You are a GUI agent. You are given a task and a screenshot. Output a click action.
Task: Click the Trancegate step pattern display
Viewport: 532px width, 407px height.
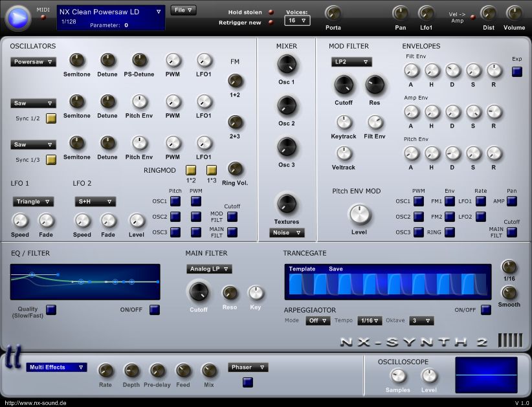click(x=388, y=284)
